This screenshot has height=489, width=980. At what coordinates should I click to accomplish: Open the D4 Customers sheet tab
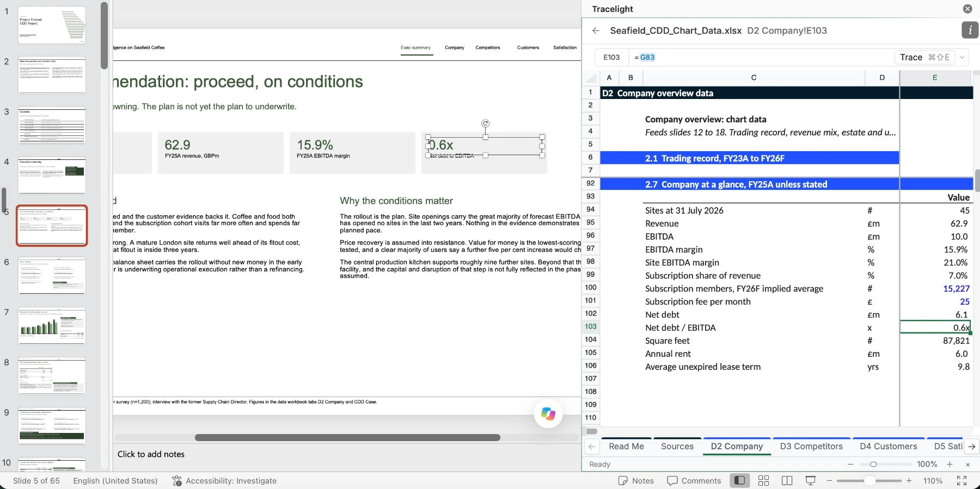[889, 447]
